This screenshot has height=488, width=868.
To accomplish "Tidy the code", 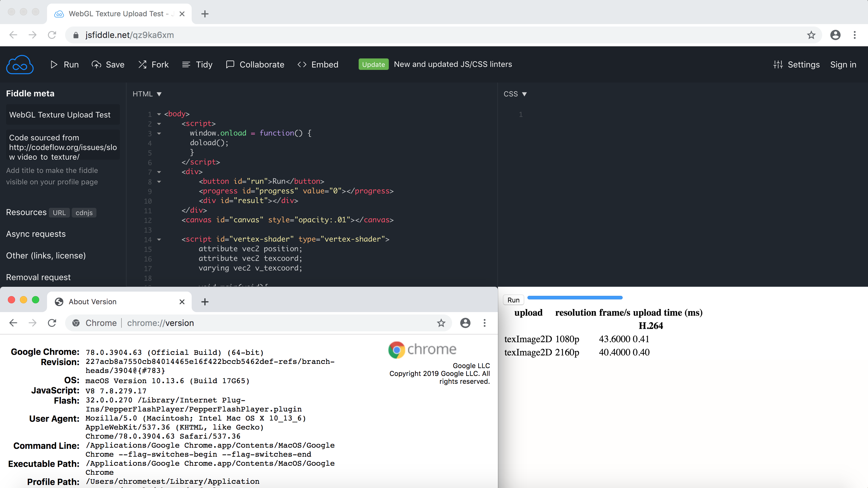I will 197,64.
